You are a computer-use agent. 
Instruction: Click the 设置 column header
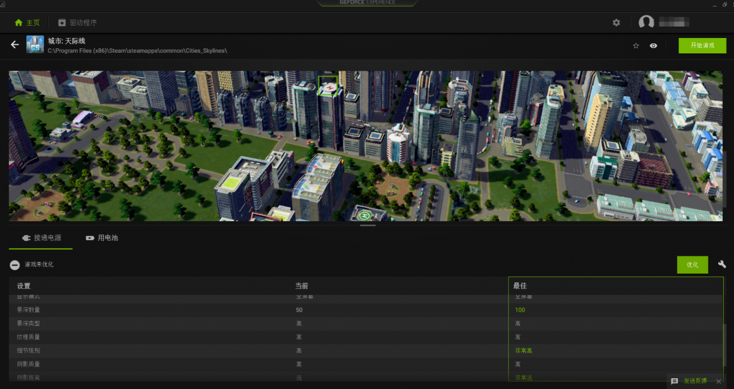(24, 286)
